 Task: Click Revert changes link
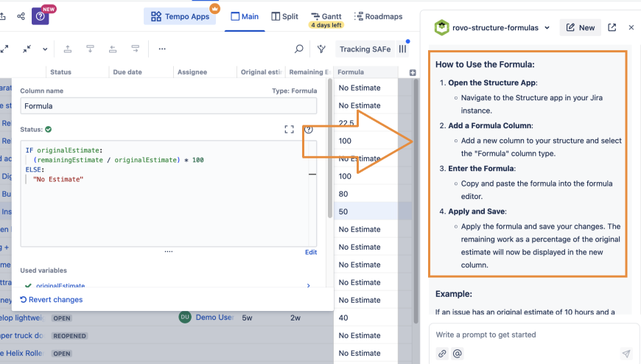(52, 300)
